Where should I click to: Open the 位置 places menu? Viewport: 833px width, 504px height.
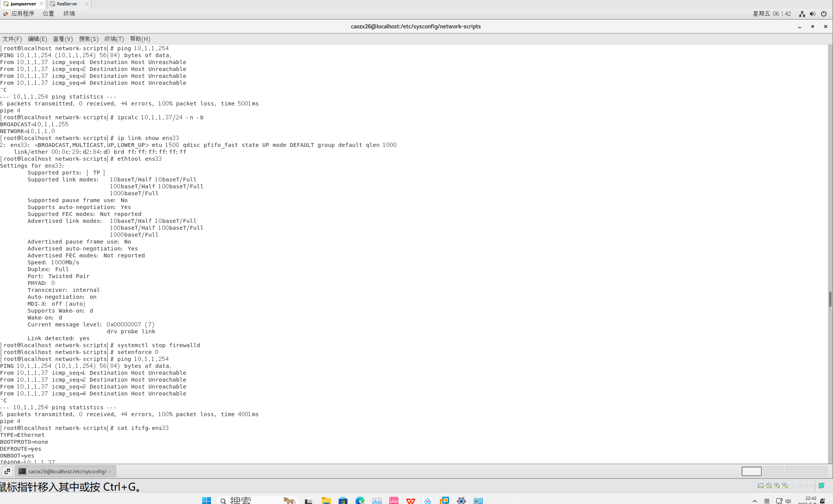[48, 13]
